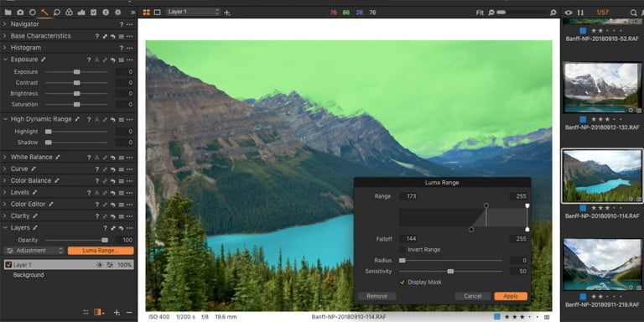Click Apply in Luma Range dialog
Screen dimensions: 644x322
[x=511, y=296]
